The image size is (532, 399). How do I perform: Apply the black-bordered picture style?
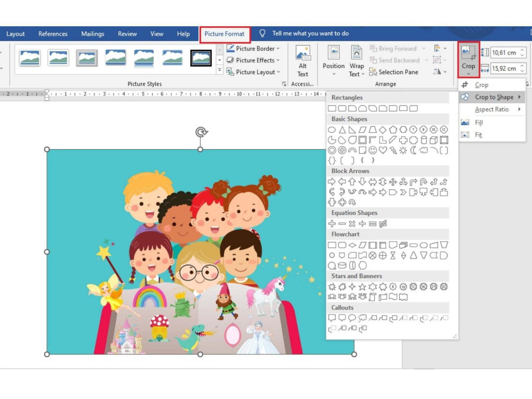click(x=201, y=58)
